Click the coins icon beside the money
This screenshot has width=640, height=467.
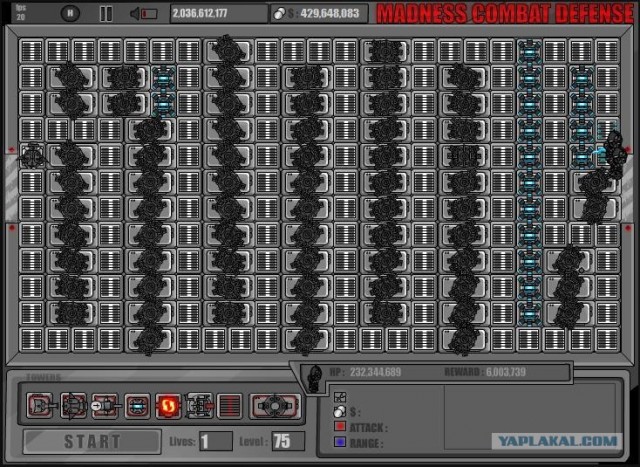click(x=279, y=14)
